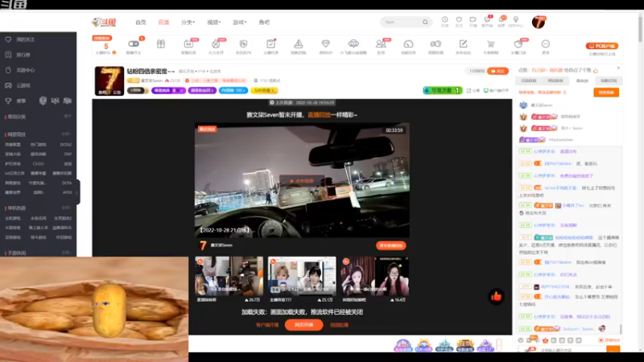Switch to last chat ranking tab
Viewport: 644px width, 362px height.
pyautogui.click(x=609, y=81)
